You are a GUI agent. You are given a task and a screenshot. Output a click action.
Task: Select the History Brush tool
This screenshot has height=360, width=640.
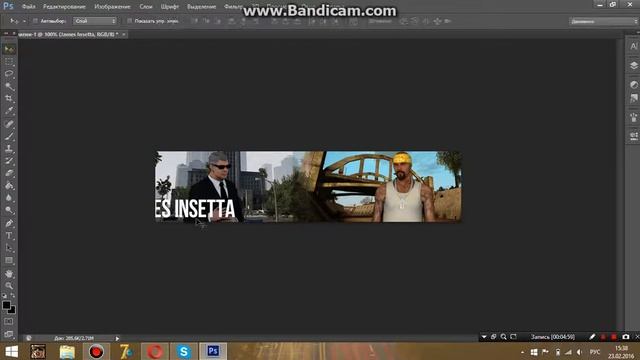(9, 161)
